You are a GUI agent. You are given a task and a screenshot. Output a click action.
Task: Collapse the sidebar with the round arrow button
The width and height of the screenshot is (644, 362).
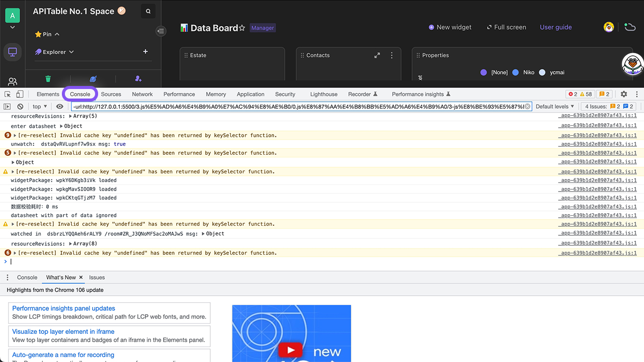pyautogui.click(x=161, y=31)
